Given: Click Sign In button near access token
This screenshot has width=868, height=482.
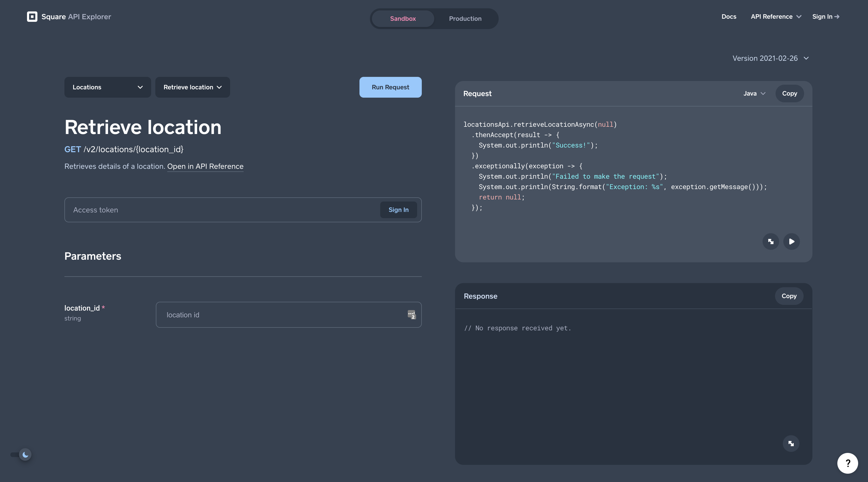Looking at the screenshot, I should pyautogui.click(x=398, y=210).
